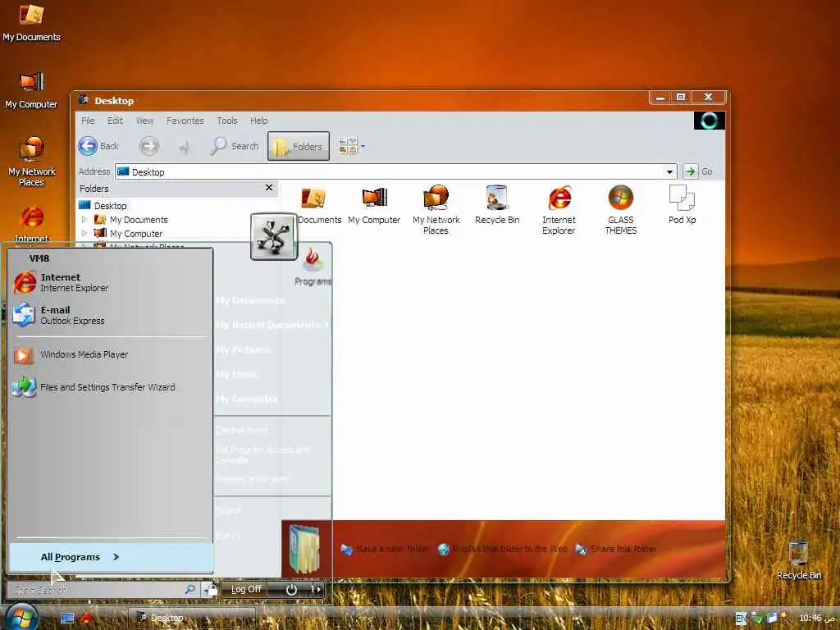Open the View menu
This screenshot has width=840, height=630.
pos(144,121)
